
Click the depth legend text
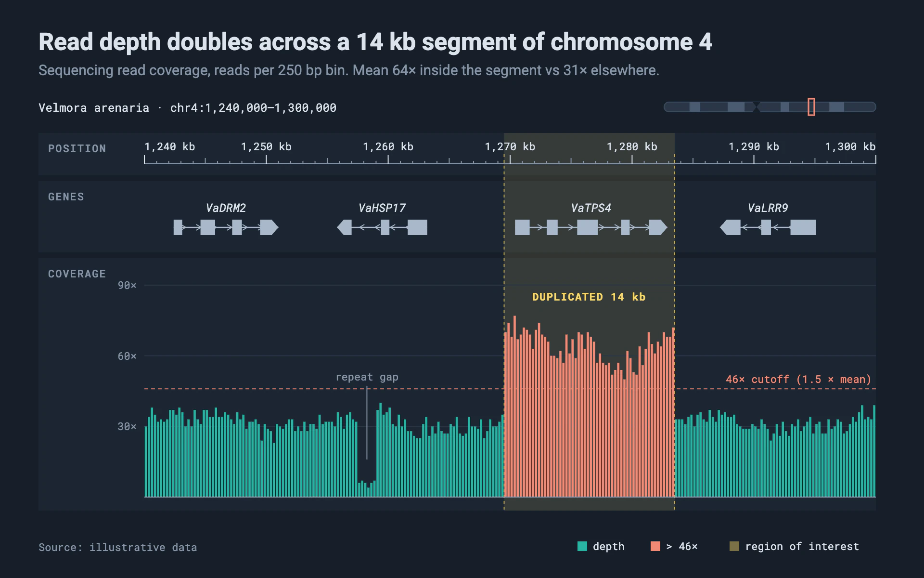pyautogui.click(x=609, y=546)
